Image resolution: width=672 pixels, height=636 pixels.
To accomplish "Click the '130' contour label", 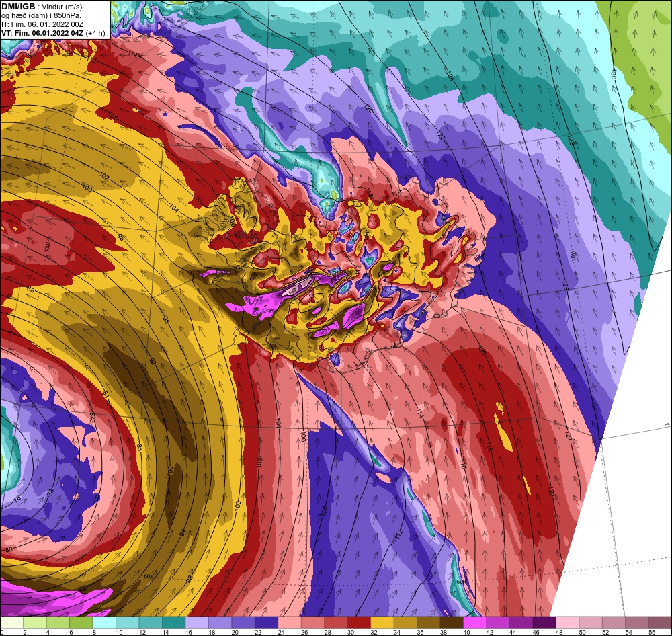I will (613, 74).
